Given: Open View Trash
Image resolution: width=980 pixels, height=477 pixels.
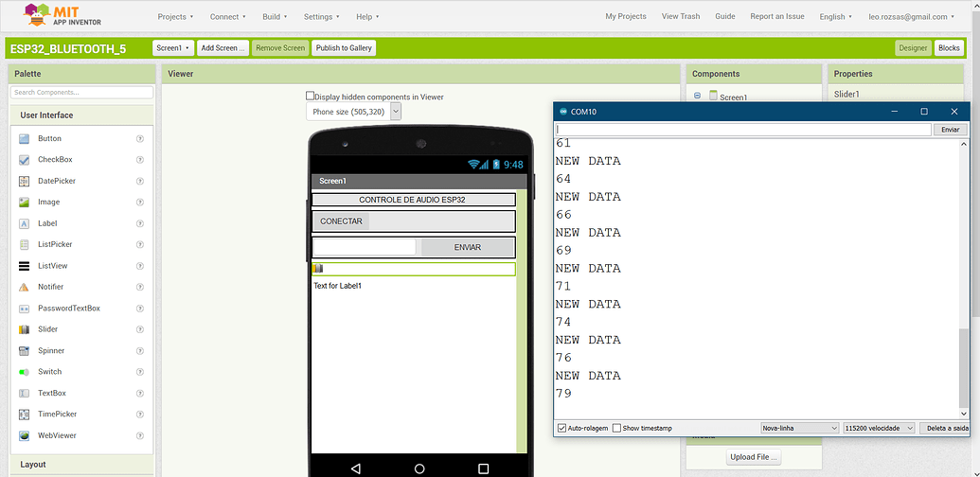Looking at the screenshot, I should coord(681,17).
